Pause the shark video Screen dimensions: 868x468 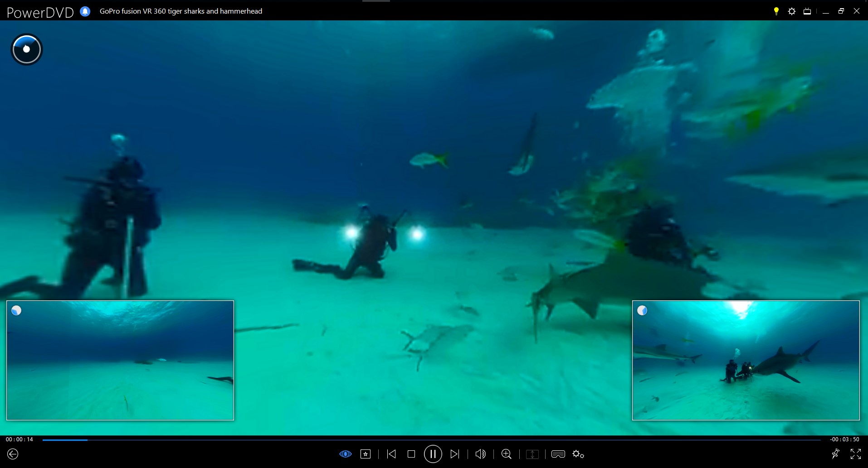point(433,454)
